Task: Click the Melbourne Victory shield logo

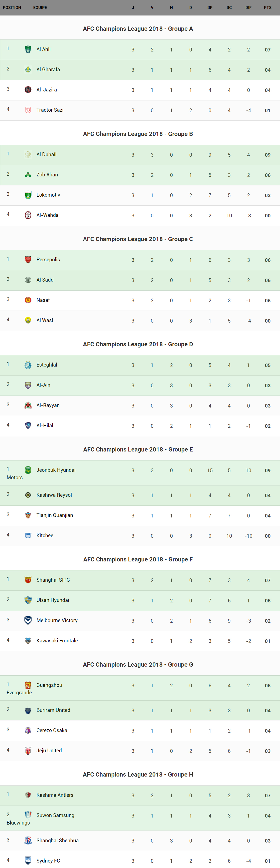Action: (28, 620)
